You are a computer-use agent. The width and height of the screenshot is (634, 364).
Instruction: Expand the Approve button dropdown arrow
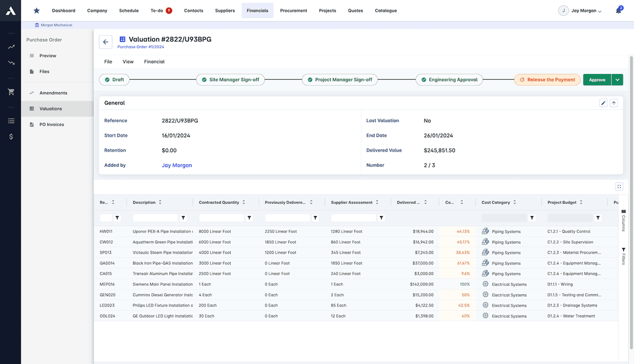click(x=618, y=79)
